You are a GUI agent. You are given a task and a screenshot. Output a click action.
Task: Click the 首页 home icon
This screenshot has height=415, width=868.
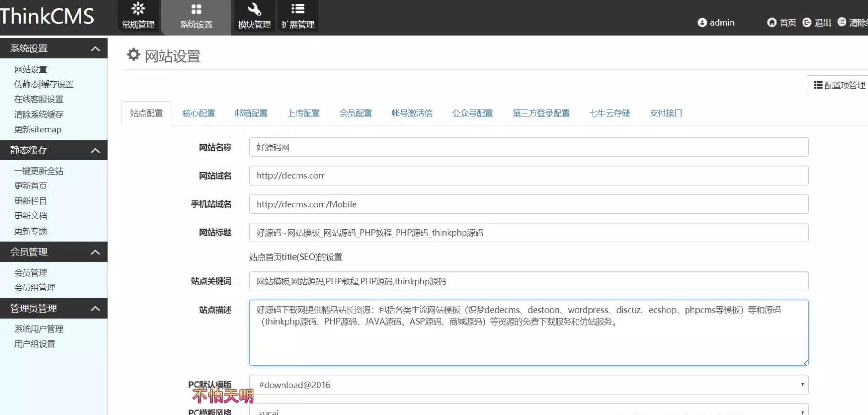click(x=772, y=22)
